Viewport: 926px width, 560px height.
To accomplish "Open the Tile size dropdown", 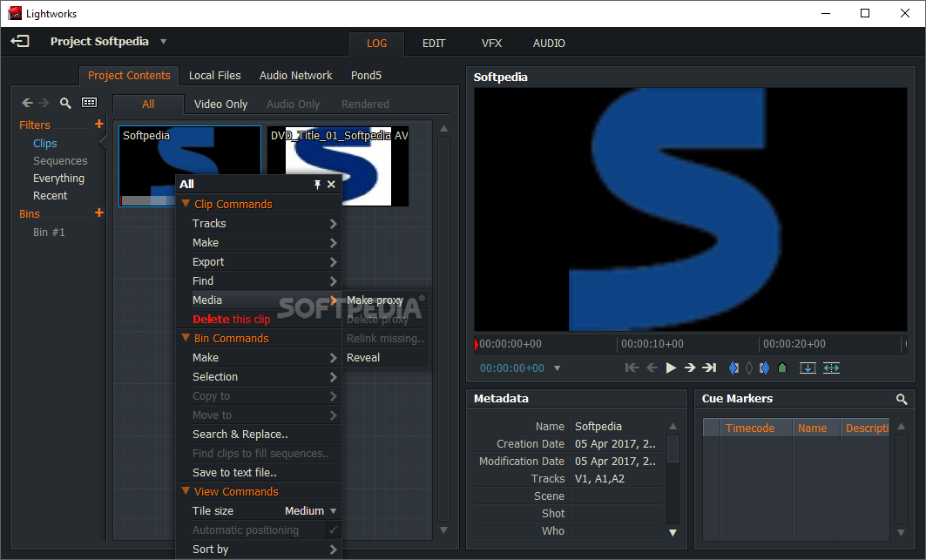I will click(311, 511).
